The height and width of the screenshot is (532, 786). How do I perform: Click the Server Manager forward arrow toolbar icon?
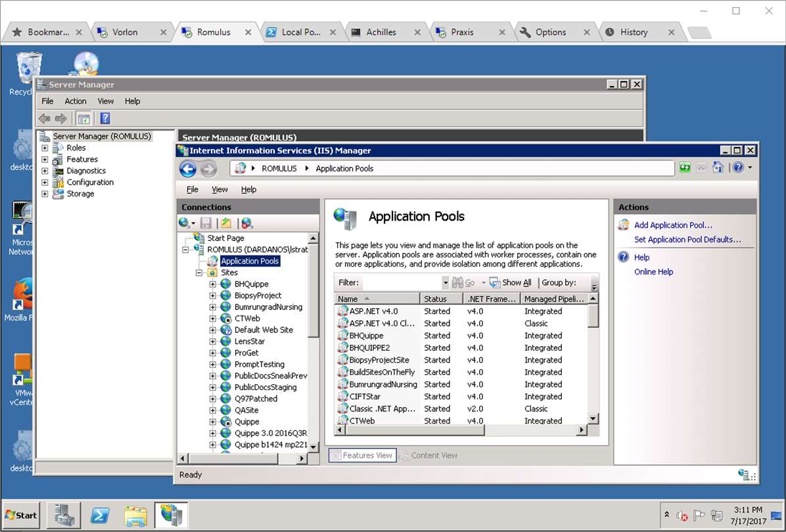(x=60, y=119)
